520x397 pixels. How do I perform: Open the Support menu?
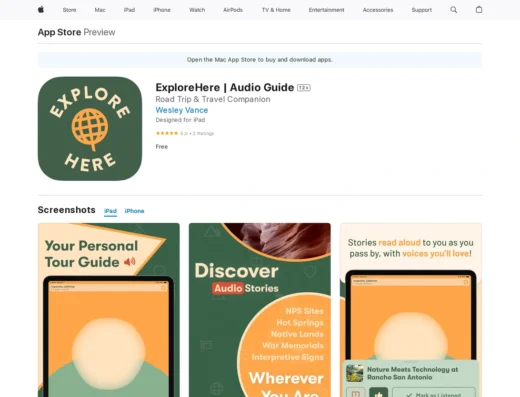click(421, 10)
